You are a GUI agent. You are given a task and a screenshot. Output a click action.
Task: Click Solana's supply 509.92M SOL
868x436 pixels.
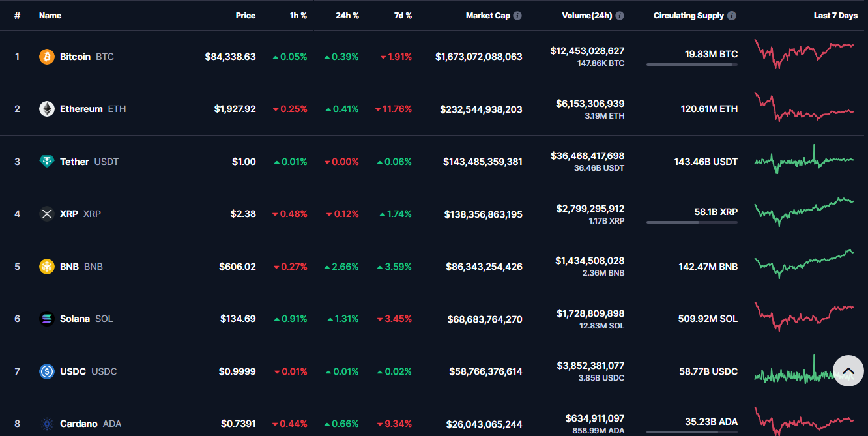[x=708, y=319]
